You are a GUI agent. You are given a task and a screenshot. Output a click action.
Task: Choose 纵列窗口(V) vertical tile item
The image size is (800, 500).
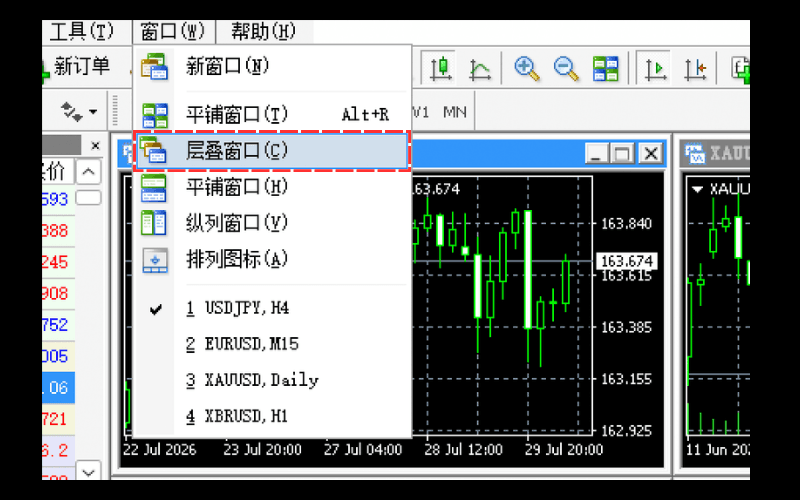272,223
